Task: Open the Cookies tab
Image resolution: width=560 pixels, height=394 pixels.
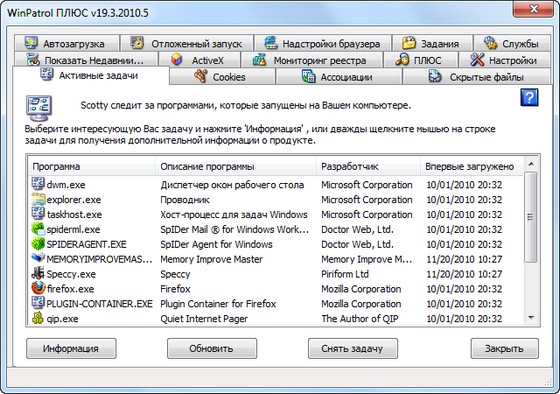Action: pyautogui.click(x=222, y=76)
